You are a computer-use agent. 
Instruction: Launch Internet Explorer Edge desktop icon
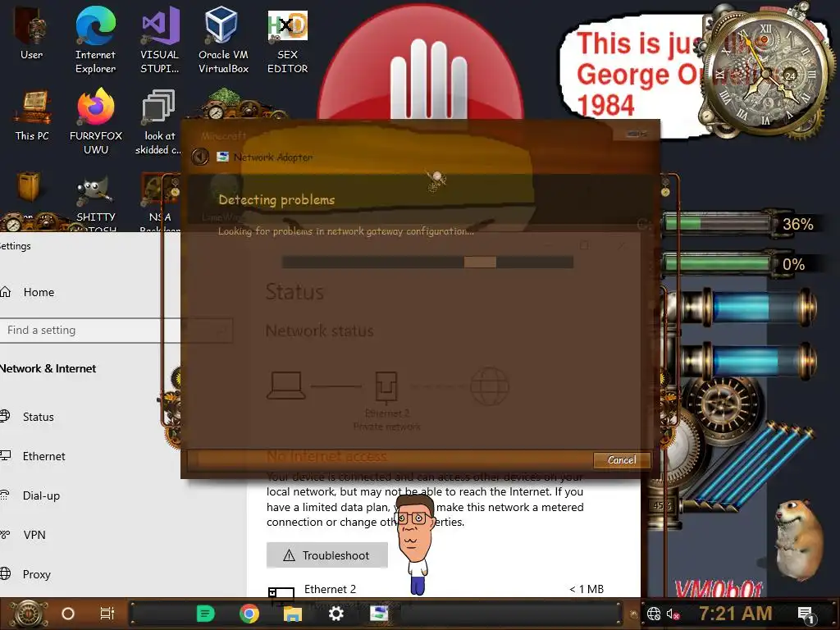point(95,40)
